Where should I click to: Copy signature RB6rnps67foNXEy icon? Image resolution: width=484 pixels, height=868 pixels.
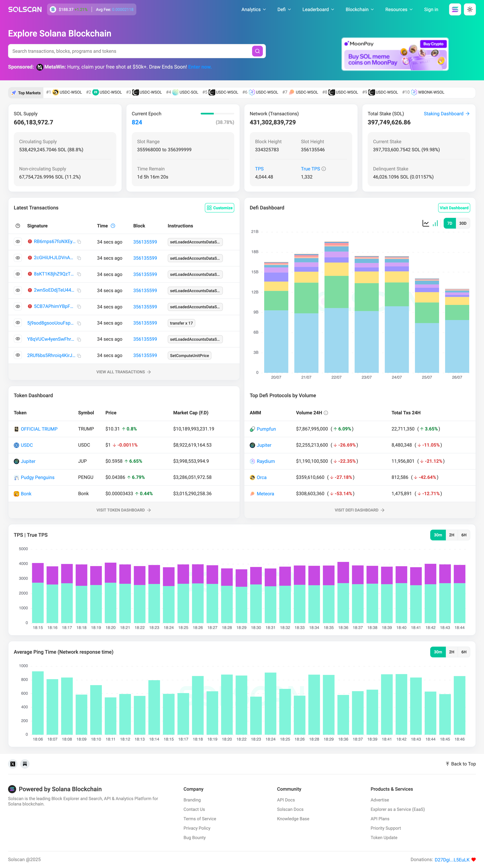pyautogui.click(x=79, y=242)
